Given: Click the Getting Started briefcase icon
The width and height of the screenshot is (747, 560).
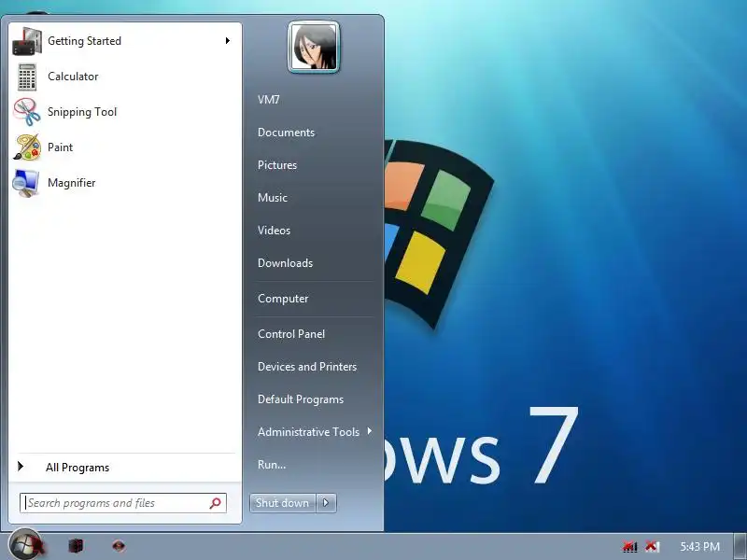Looking at the screenshot, I should (x=27, y=41).
